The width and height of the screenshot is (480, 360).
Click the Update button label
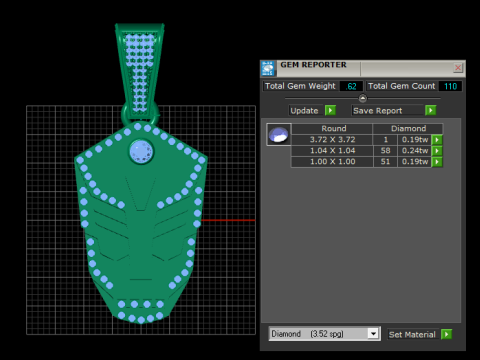coord(304,111)
